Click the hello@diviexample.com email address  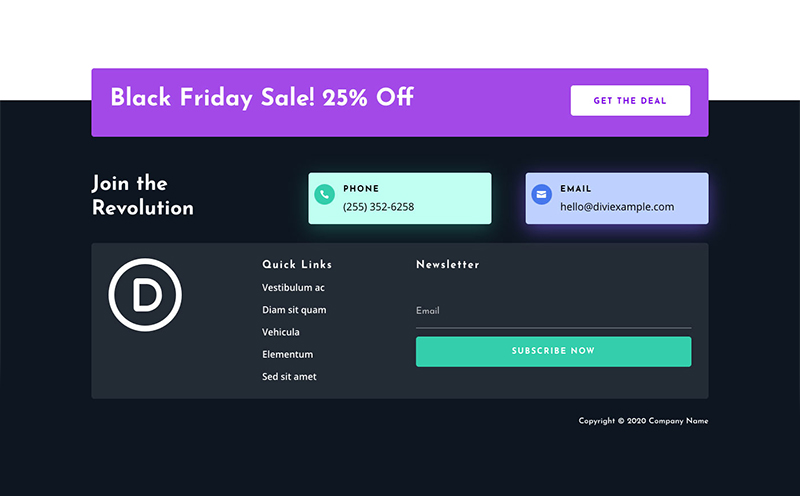[x=617, y=207]
